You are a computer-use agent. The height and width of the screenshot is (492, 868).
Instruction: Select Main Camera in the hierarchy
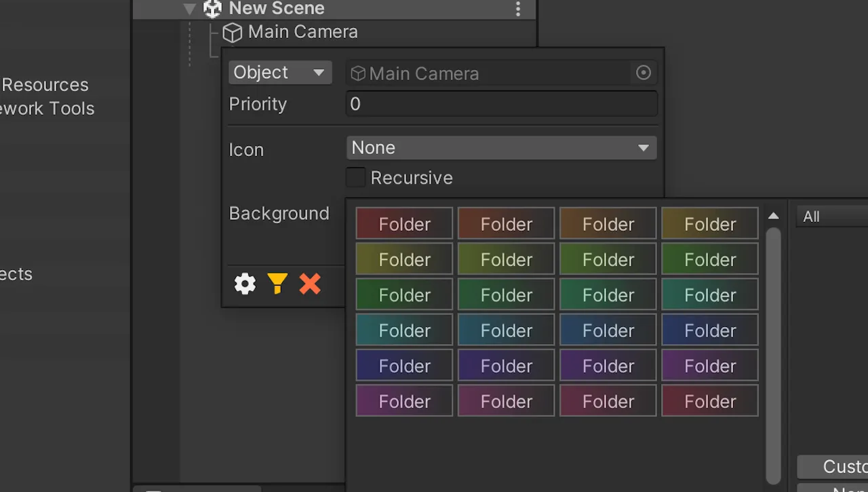click(x=302, y=32)
